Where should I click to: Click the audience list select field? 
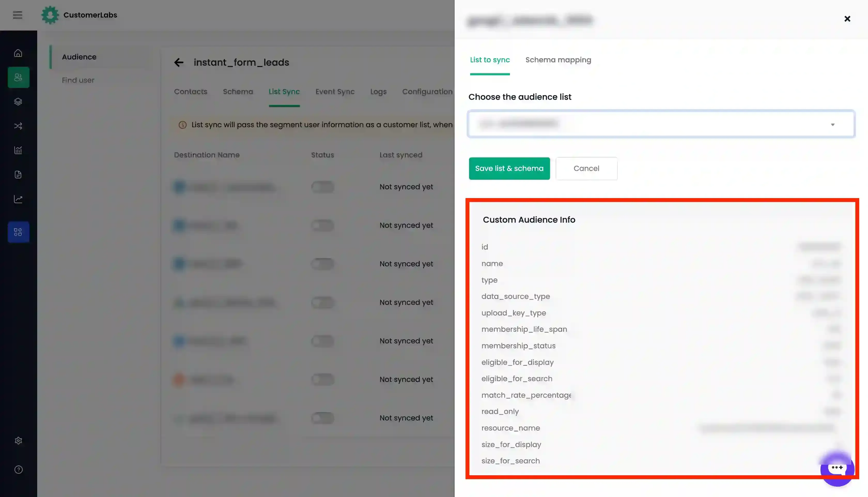click(x=661, y=124)
